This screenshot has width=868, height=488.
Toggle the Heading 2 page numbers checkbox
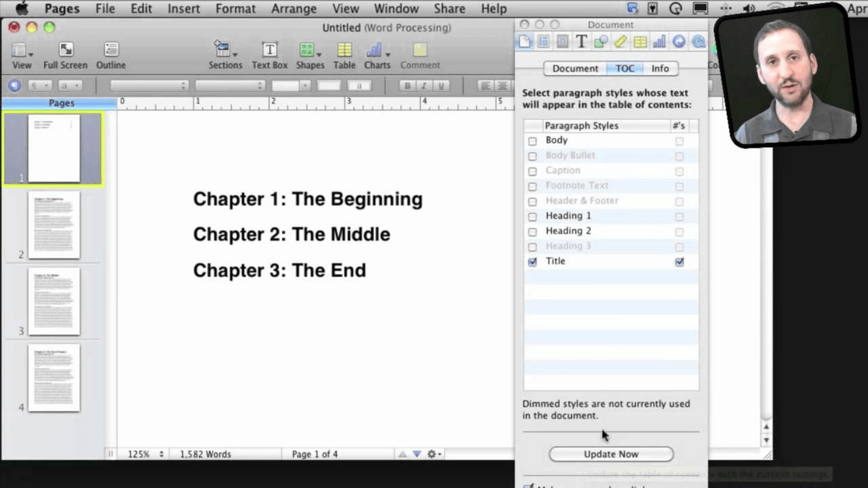679,232
